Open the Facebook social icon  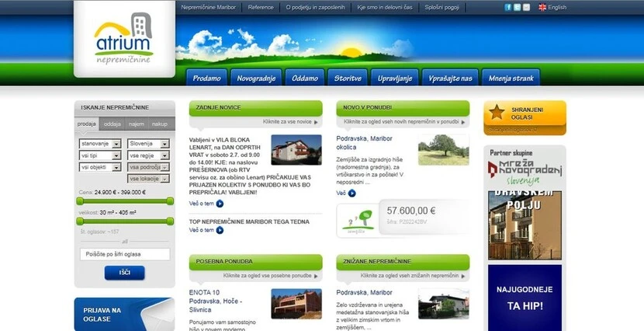[508, 7]
